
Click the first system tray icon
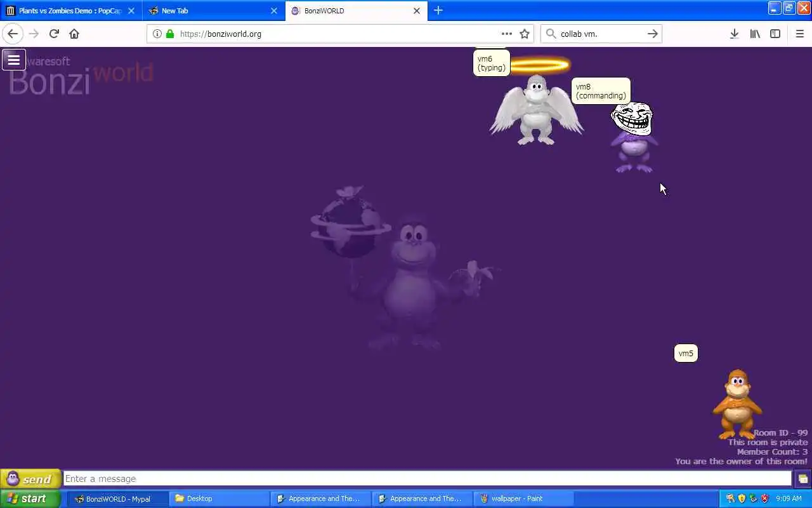pyautogui.click(x=730, y=498)
